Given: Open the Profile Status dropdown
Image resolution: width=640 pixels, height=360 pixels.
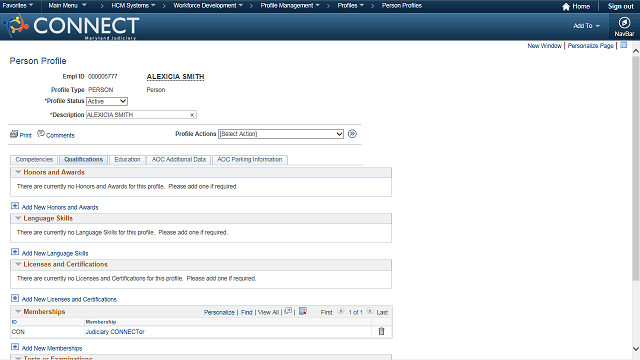Looking at the screenshot, I should pyautogui.click(x=107, y=101).
